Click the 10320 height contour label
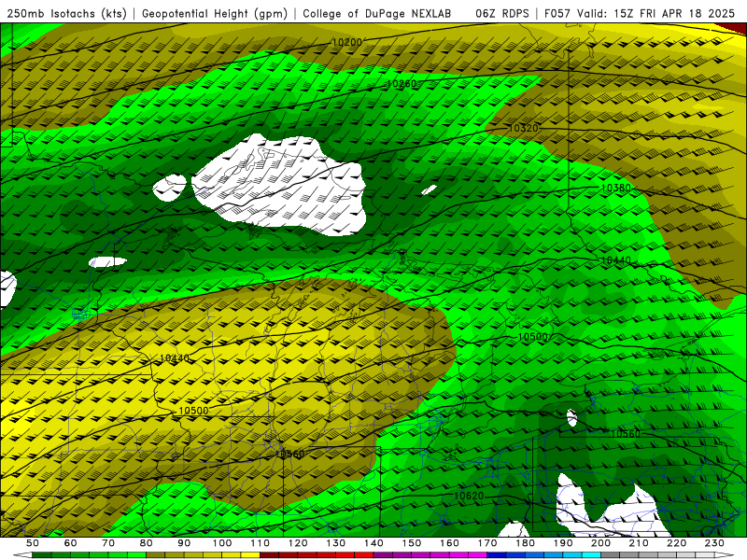747x560 pixels. [524, 128]
